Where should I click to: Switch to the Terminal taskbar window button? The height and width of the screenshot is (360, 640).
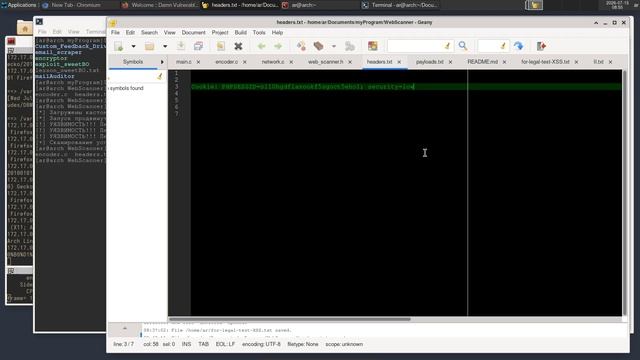coord(400,5)
